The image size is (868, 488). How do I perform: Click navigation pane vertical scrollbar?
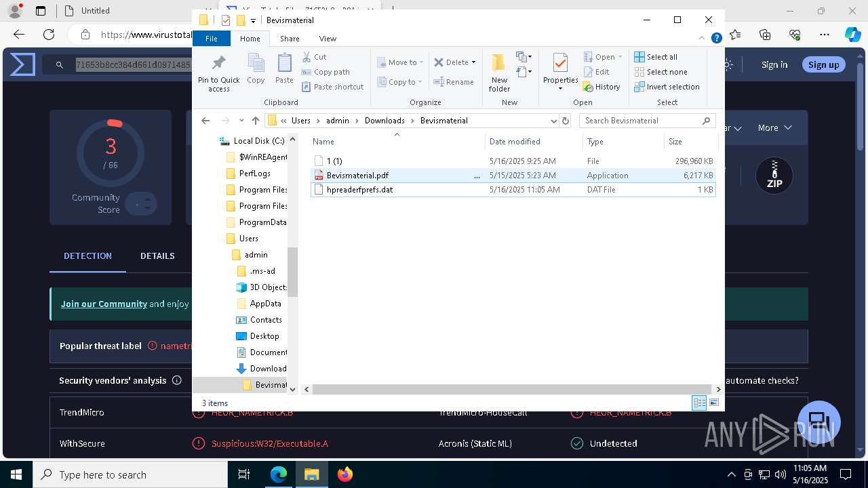click(293, 271)
